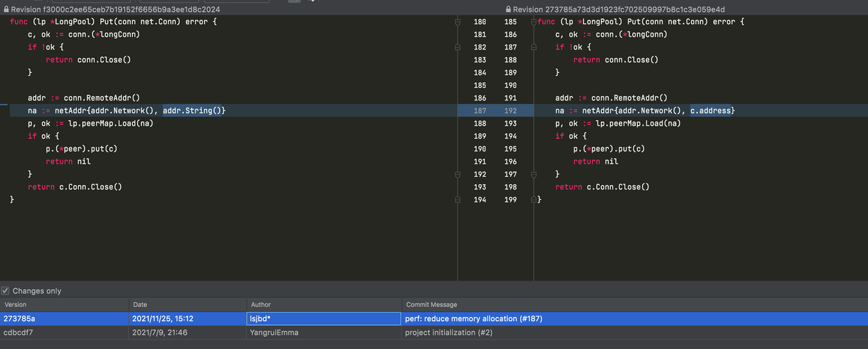
Task: Click highlighted c.address in right pane
Action: pos(711,111)
